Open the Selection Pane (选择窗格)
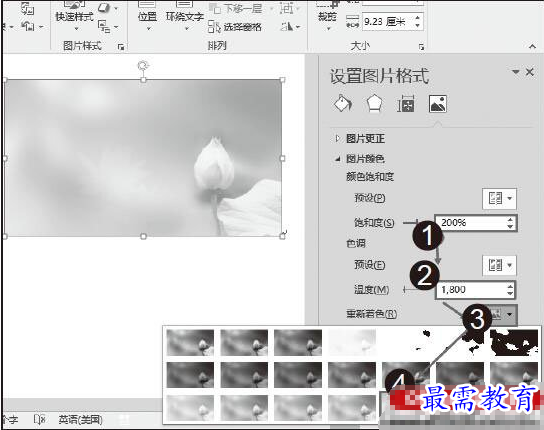The width and height of the screenshot is (544, 430). point(235,27)
